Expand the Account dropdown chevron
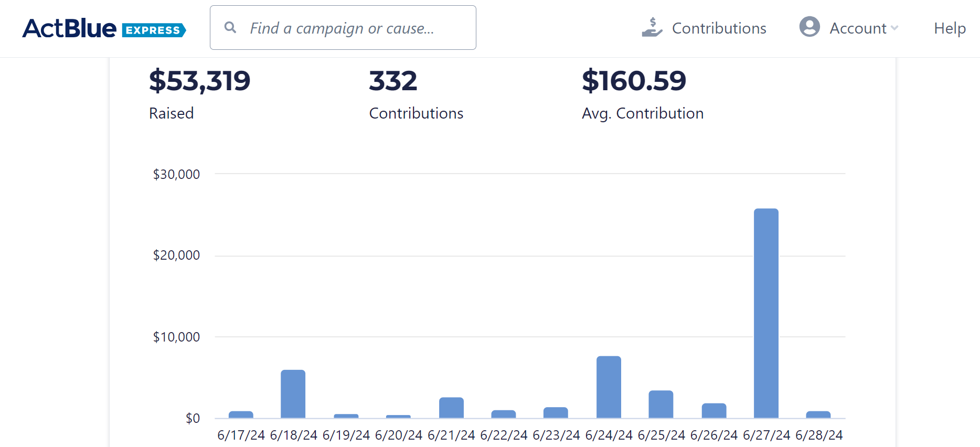 click(x=894, y=28)
